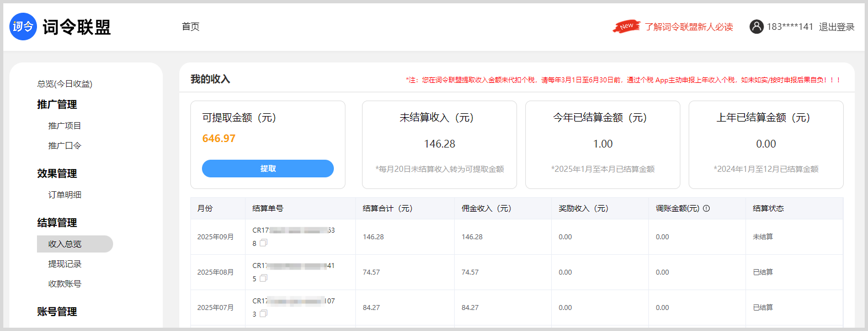868x331 pixels.
Task: Click the red New badge icon
Action: click(626, 27)
